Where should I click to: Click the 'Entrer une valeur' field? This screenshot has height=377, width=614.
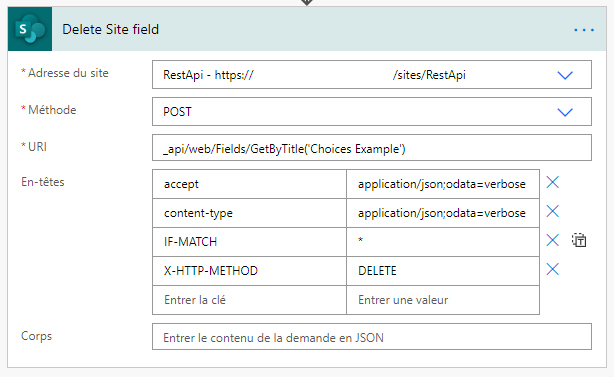[443, 300]
